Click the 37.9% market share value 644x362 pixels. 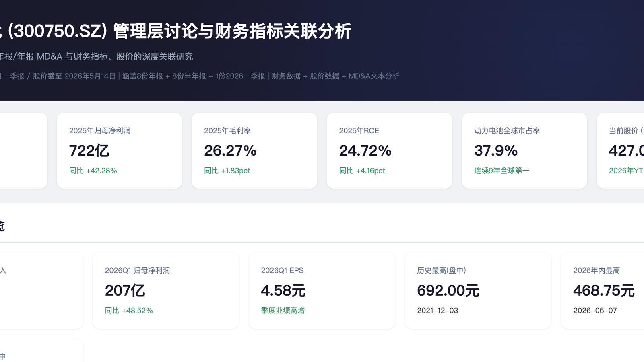pos(496,150)
